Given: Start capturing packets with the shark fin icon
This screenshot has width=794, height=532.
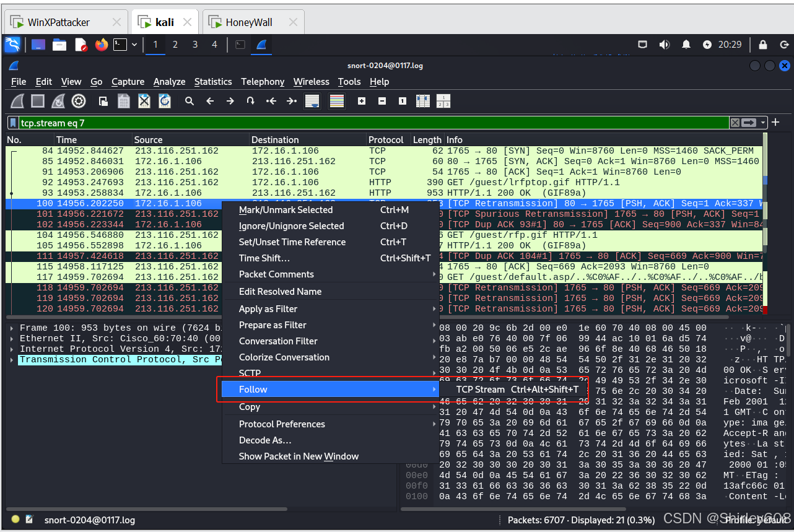Looking at the screenshot, I should [x=18, y=101].
